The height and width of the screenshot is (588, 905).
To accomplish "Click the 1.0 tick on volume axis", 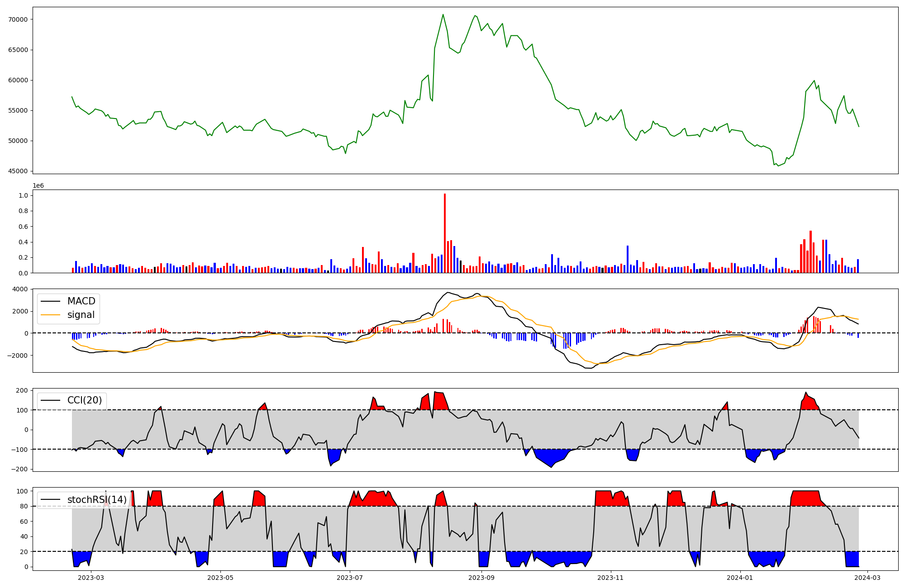I will click(23, 195).
